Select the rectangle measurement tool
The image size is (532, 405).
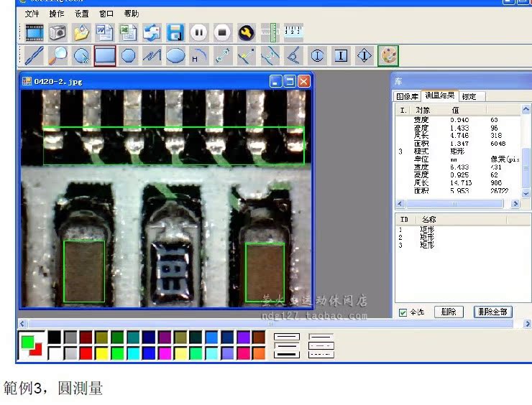(x=105, y=55)
